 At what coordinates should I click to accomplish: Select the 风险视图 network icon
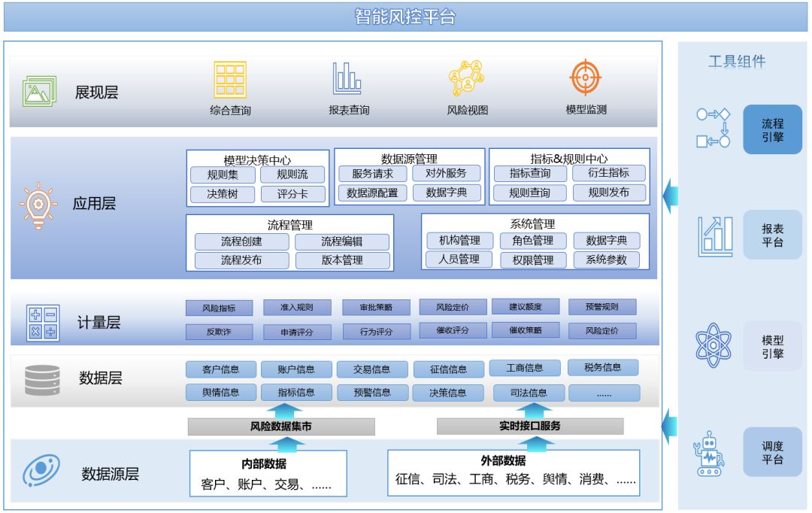(466, 78)
